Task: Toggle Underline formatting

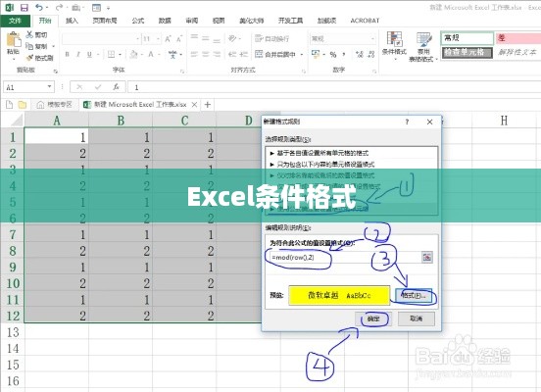Action: pos(89,54)
